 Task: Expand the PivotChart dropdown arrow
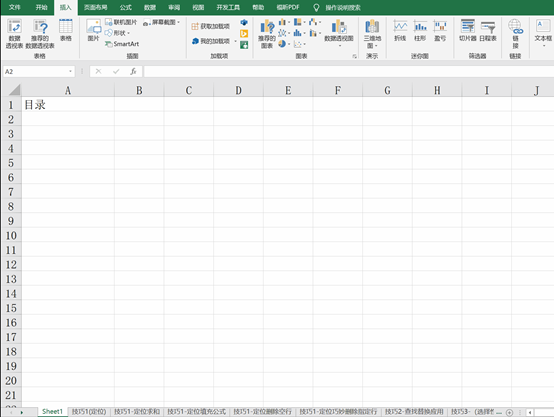(x=340, y=46)
